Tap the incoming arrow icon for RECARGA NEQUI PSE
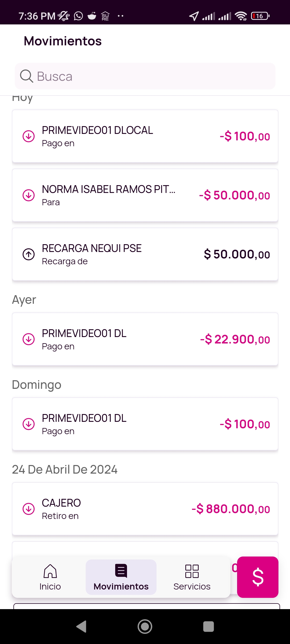The width and height of the screenshot is (290, 644). click(x=28, y=254)
